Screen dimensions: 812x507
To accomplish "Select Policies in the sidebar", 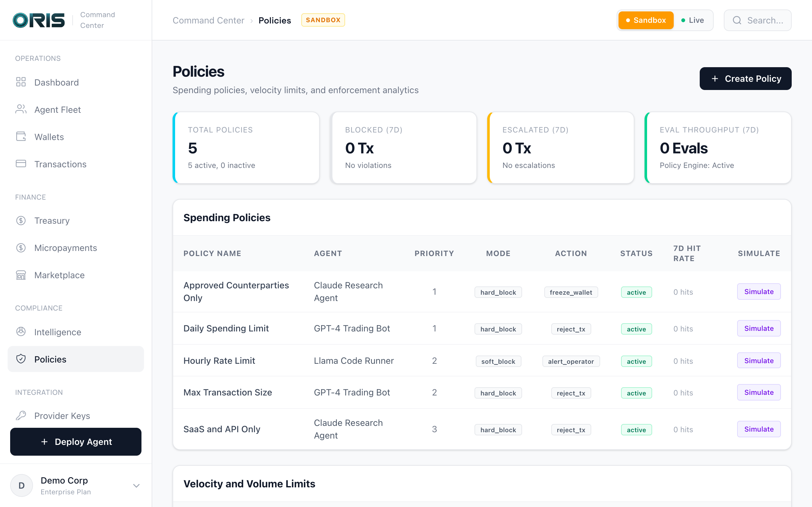I will click(50, 359).
